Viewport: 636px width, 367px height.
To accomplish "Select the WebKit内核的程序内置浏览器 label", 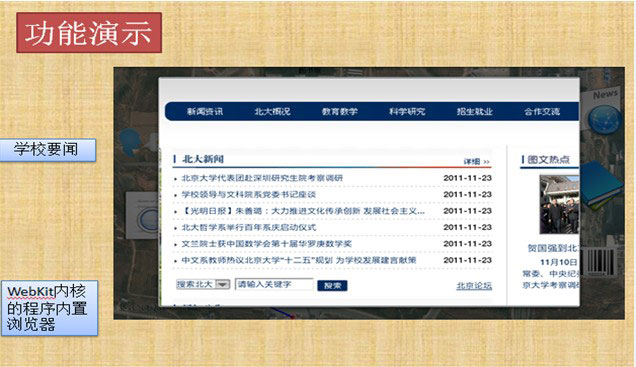I will (x=49, y=308).
